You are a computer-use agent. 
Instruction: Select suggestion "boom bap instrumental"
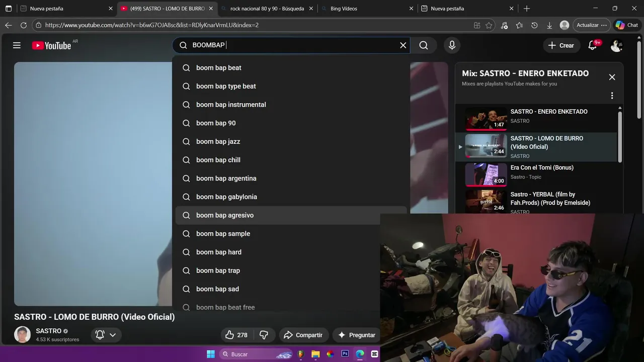click(x=291, y=105)
